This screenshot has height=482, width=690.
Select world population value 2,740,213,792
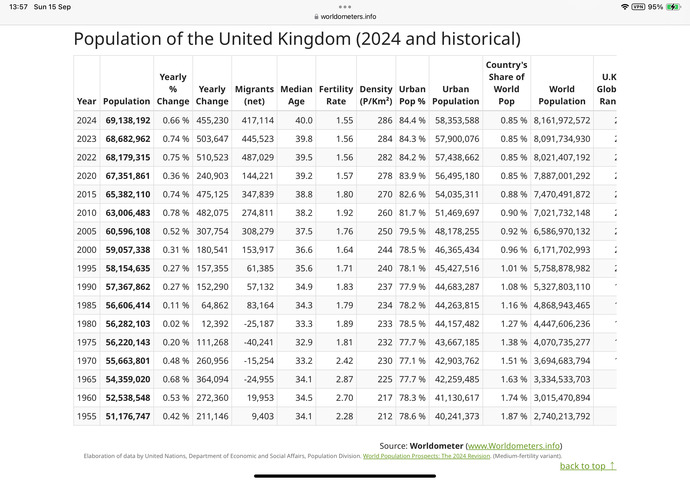tap(562, 416)
